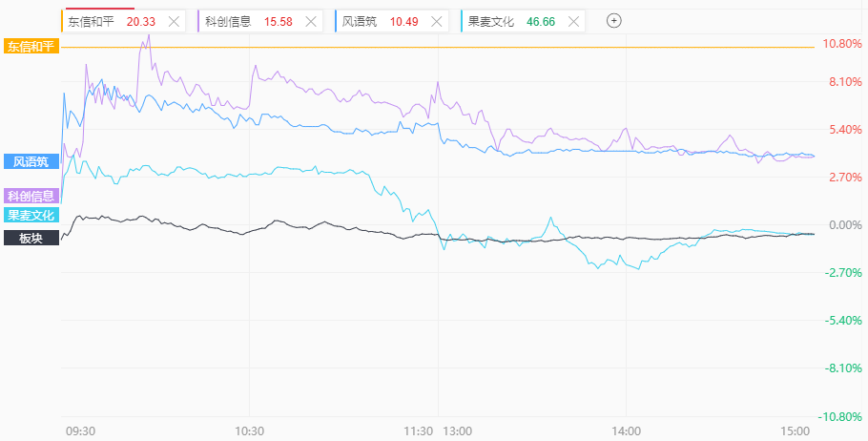Click the 10:30 time axis marker
The height and width of the screenshot is (441, 868).
249,431
